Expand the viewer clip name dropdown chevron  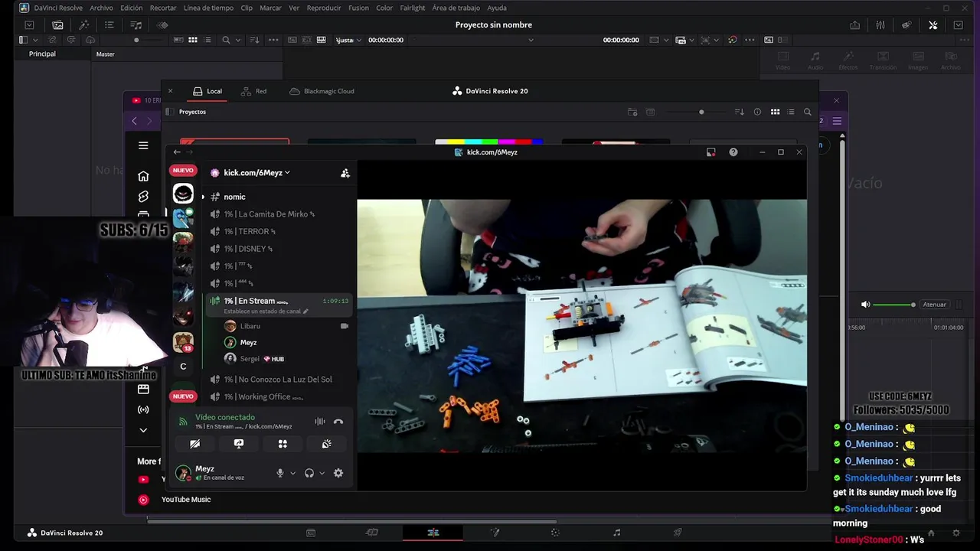coord(531,40)
